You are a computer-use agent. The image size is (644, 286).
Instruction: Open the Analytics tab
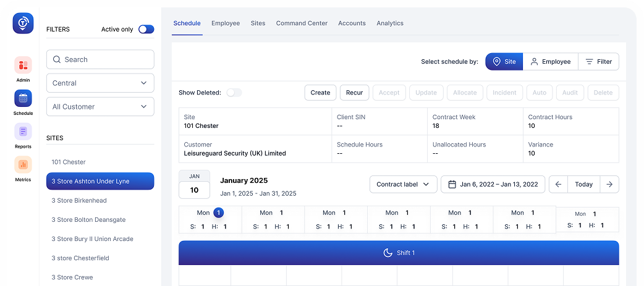coord(390,23)
